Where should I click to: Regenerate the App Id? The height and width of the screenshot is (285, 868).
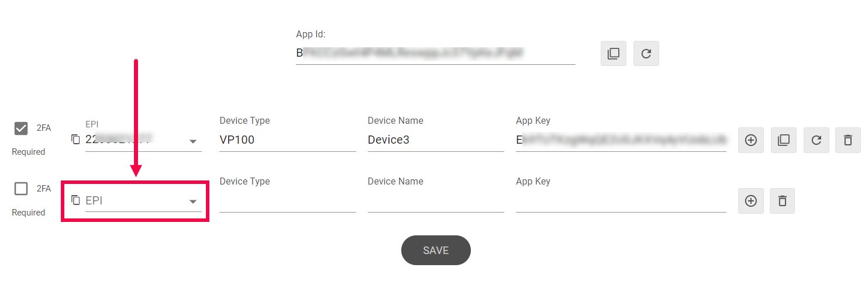pos(646,53)
